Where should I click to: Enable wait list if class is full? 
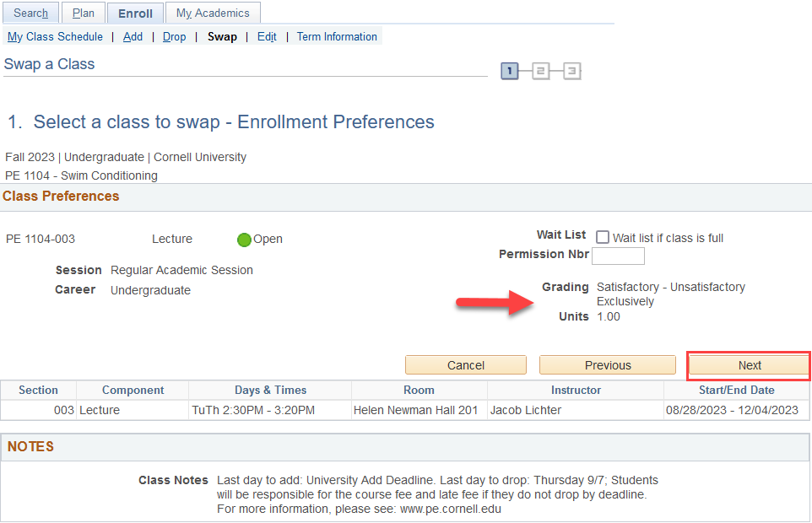(603, 238)
